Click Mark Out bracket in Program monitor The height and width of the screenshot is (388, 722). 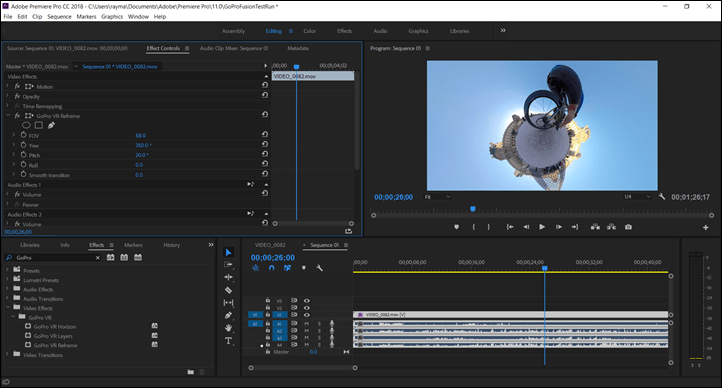pyautogui.click(x=489, y=227)
